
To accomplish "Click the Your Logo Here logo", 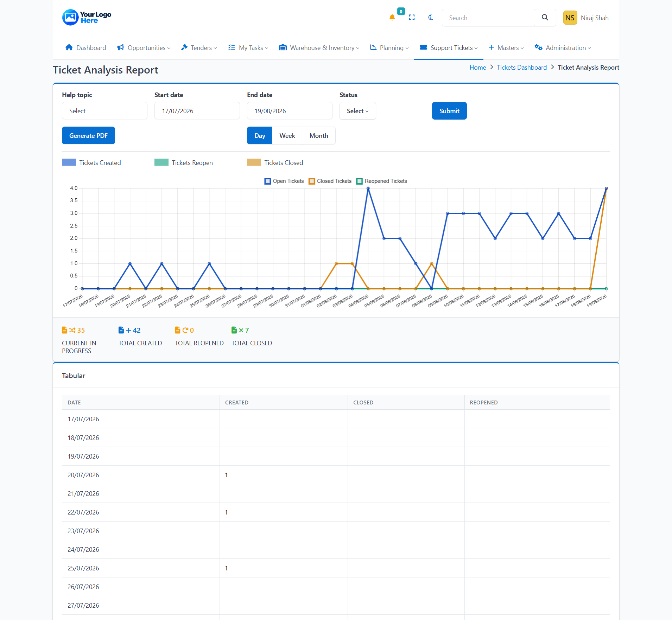I will (x=87, y=17).
